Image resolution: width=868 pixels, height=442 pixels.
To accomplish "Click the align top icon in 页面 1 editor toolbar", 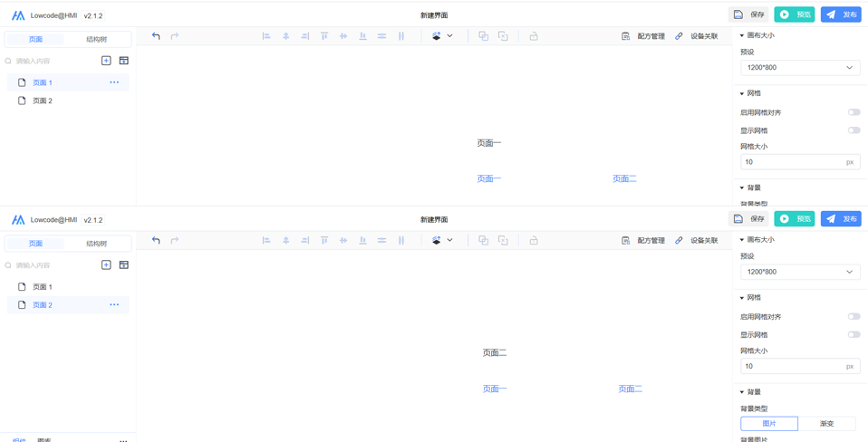I will [324, 36].
